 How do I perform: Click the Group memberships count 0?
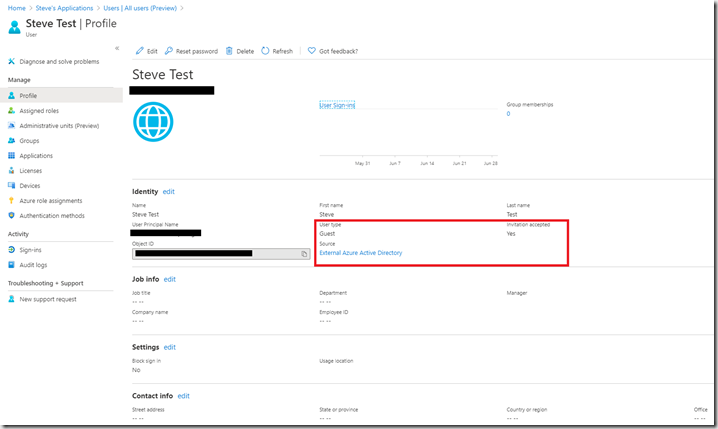click(508, 114)
